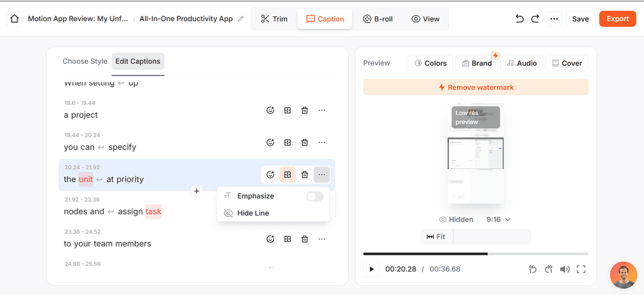
Task: Select the Edit Captions tab
Action: pos(138,61)
